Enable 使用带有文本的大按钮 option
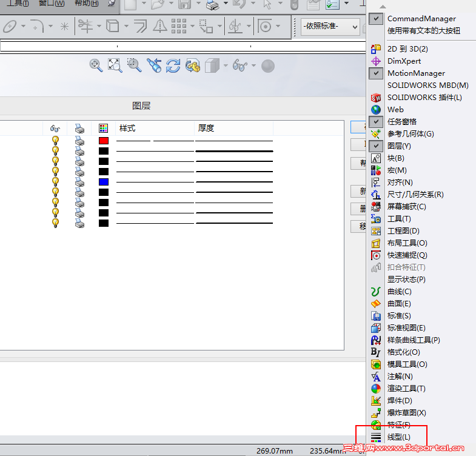 [x=423, y=31]
